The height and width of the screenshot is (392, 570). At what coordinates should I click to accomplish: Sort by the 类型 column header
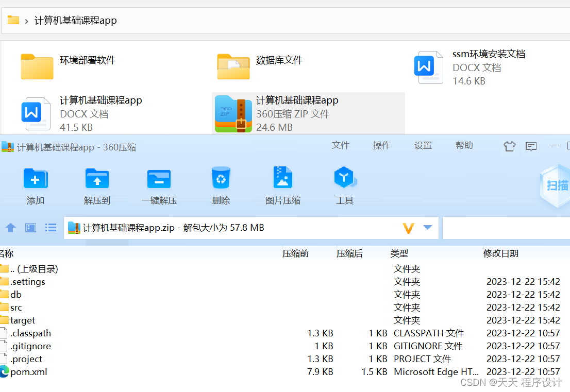point(399,253)
